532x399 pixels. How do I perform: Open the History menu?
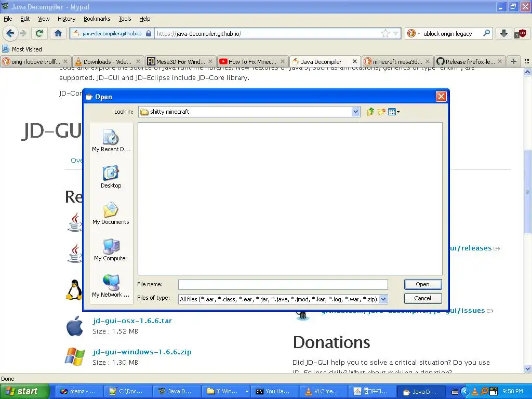(x=66, y=19)
